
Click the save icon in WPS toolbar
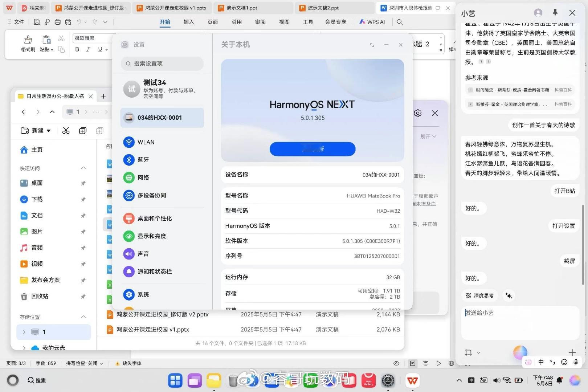(37, 22)
